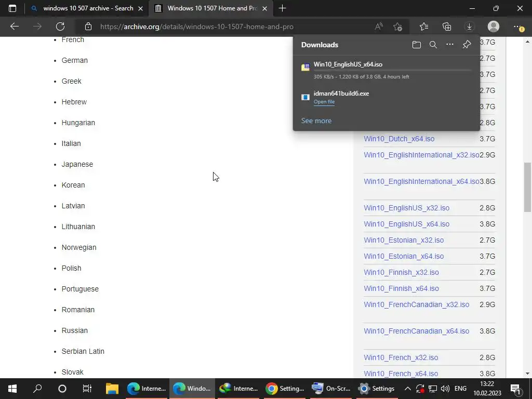
Task: Open Windows Settings taskbar item
Action: click(x=377, y=389)
